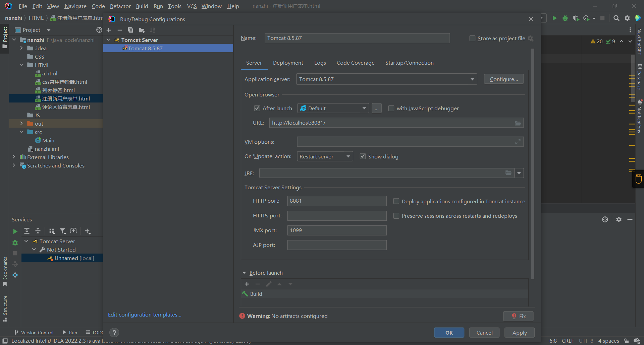This screenshot has width=644, height=345.
Task: Collapse the Before launch section
Action: [x=244, y=273]
